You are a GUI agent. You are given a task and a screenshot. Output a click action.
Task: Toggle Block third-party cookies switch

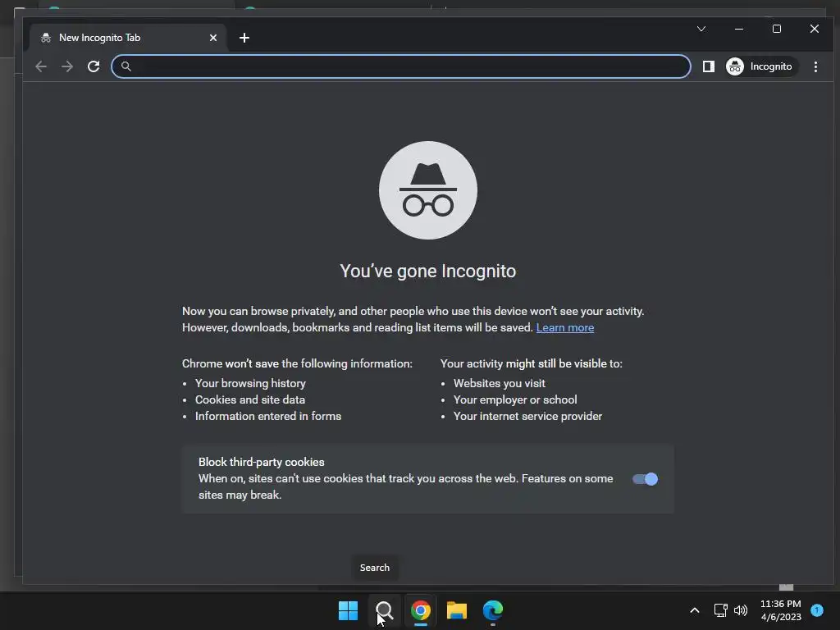pyautogui.click(x=645, y=479)
